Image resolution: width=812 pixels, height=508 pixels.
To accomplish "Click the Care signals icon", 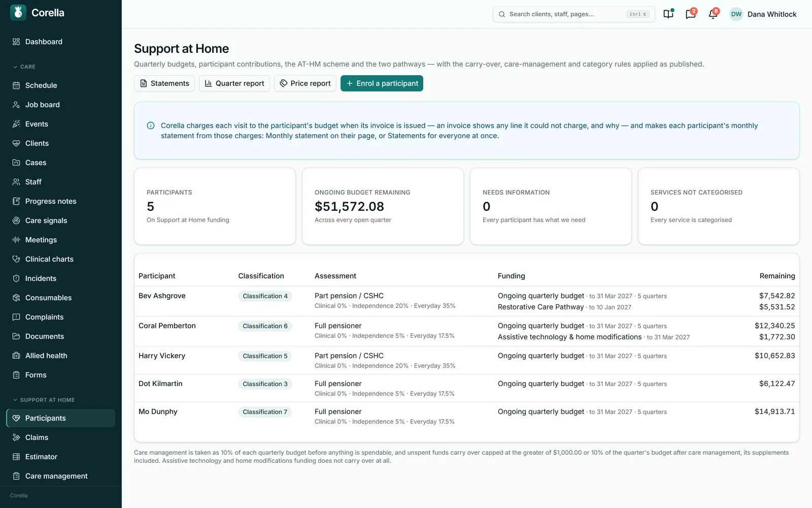I will (x=16, y=220).
